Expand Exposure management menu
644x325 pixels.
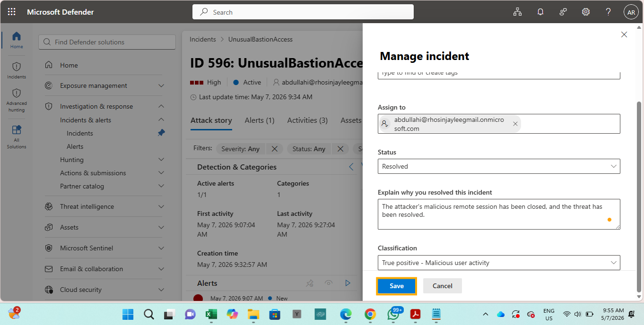161,86
